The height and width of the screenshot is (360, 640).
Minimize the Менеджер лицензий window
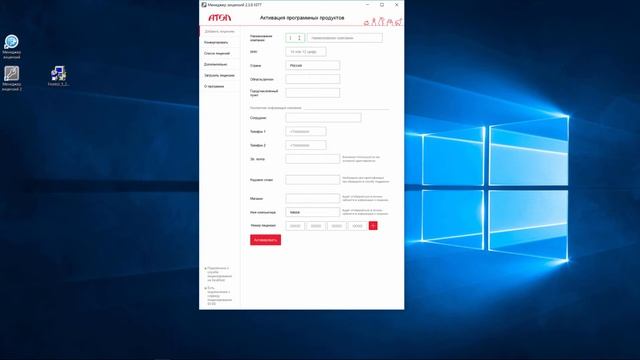368,5
